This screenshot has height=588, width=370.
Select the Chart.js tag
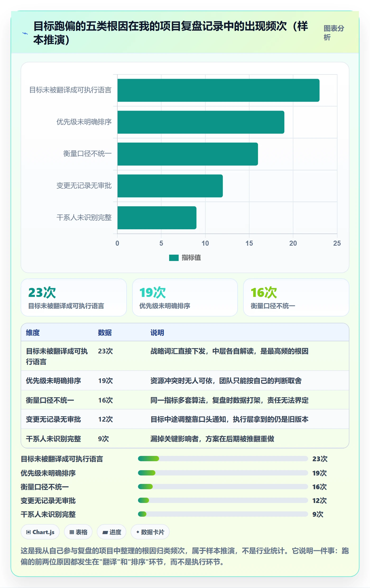40,532
